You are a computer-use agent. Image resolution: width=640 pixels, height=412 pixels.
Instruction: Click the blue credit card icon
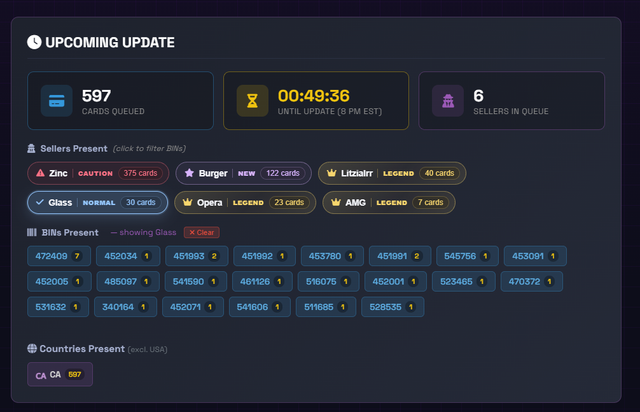click(57, 101)
